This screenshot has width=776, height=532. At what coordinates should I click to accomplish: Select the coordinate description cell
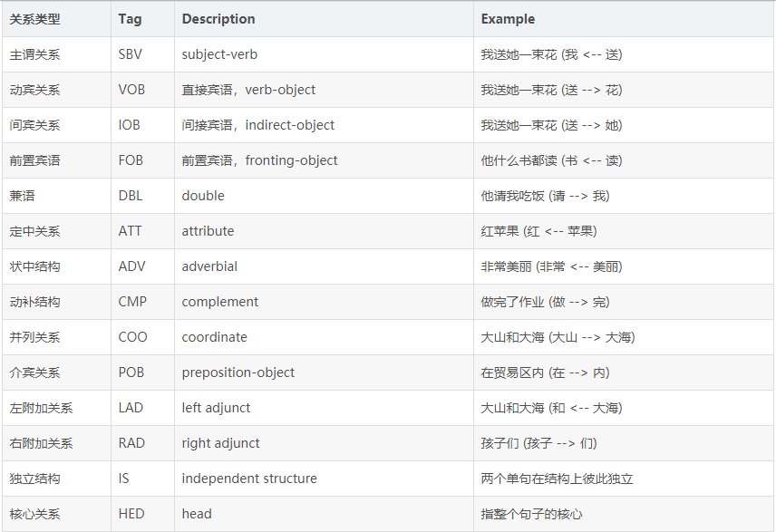(x=214, y=337)
